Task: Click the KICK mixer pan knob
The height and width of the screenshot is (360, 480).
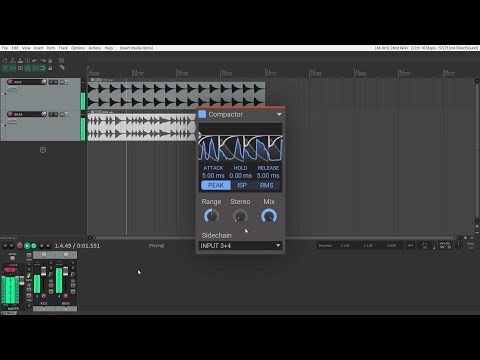Action: click(x=44, y=254)
